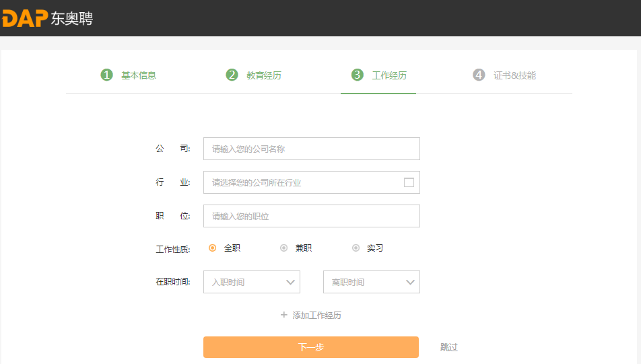Click the step 1 circle icon

[x=106, y=75]
